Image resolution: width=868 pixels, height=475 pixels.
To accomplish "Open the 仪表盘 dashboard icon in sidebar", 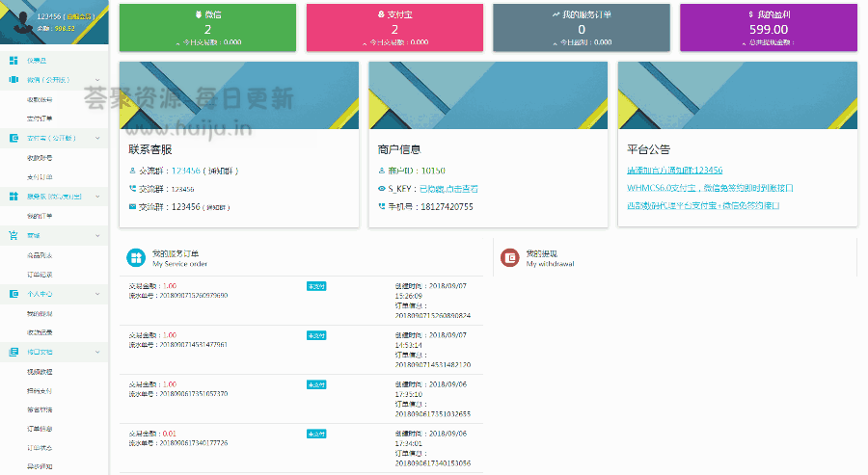I will click(x=14, y=61).
